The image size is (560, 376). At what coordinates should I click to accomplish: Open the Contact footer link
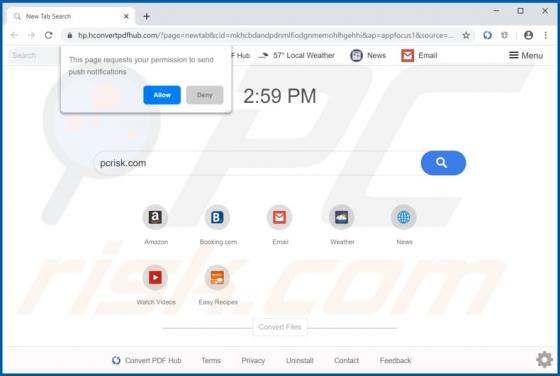346,360
